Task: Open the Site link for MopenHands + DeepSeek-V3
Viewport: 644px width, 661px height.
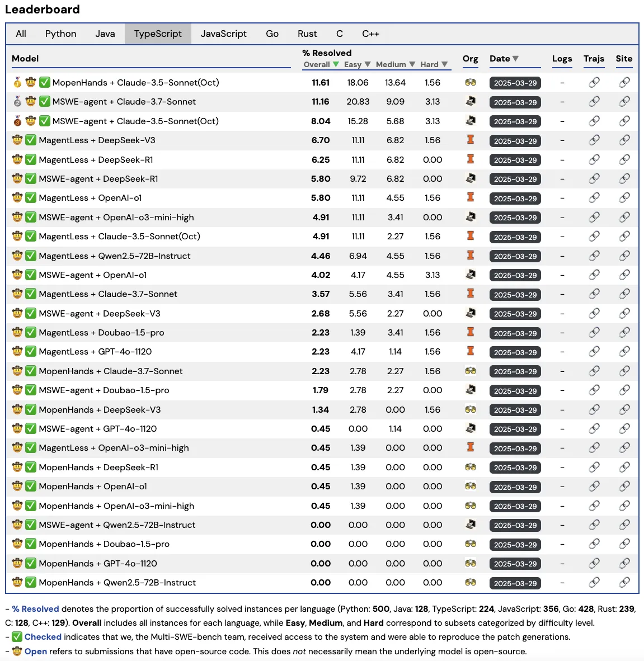Action: point(624,409)
